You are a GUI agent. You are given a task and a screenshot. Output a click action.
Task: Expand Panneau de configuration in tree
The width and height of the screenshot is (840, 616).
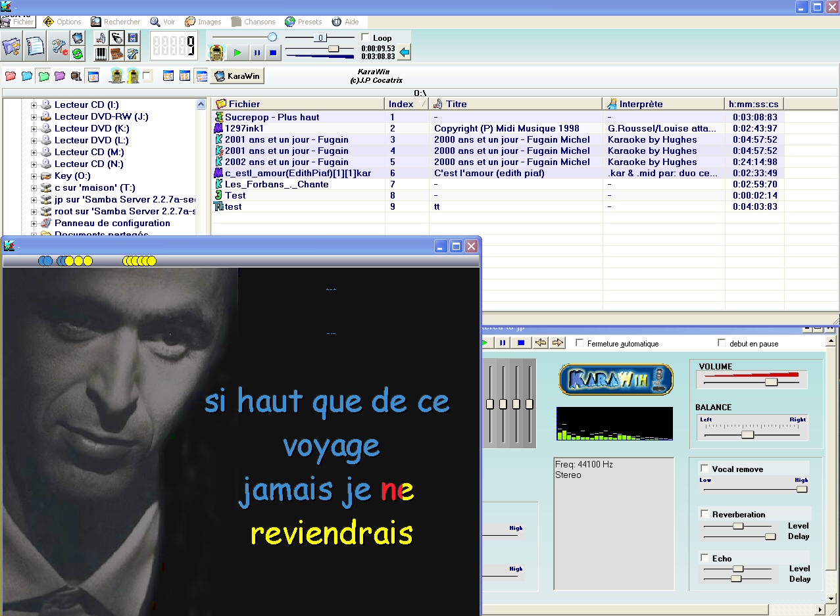click(x=34, y=224)
